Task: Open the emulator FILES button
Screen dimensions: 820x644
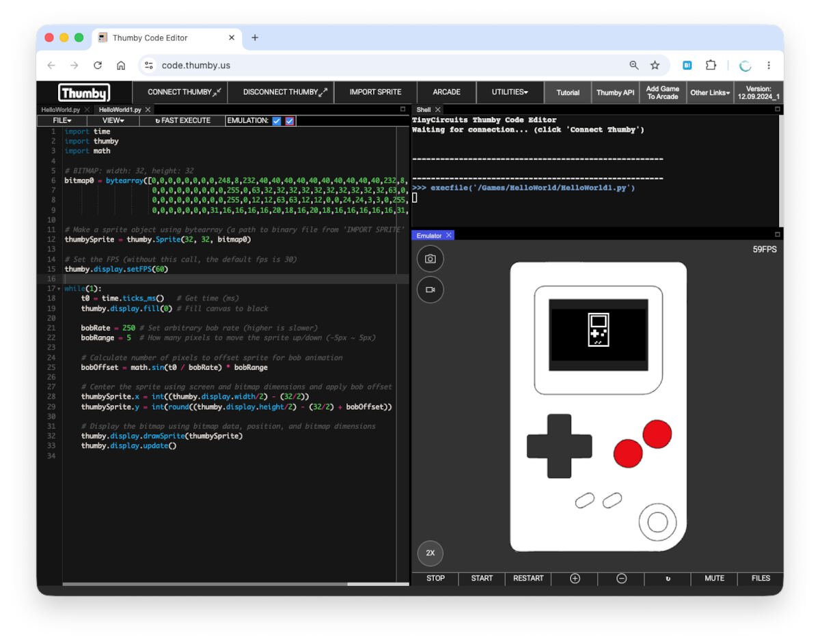Action: coord(761,578)
